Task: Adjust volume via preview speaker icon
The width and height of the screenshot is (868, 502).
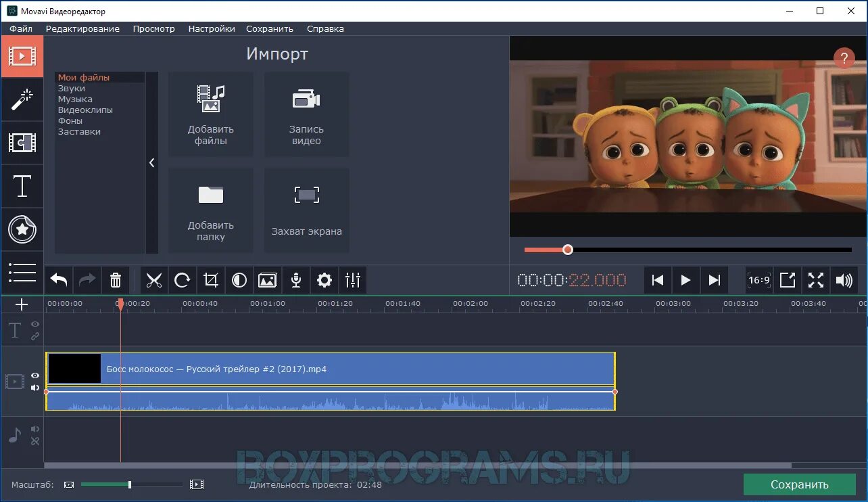Action: pyautogui.click(x=844, y=280)
